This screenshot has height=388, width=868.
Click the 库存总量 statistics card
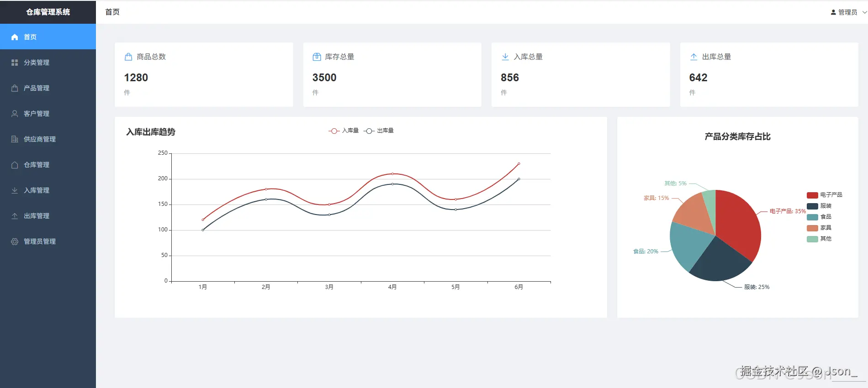[392, 75]
